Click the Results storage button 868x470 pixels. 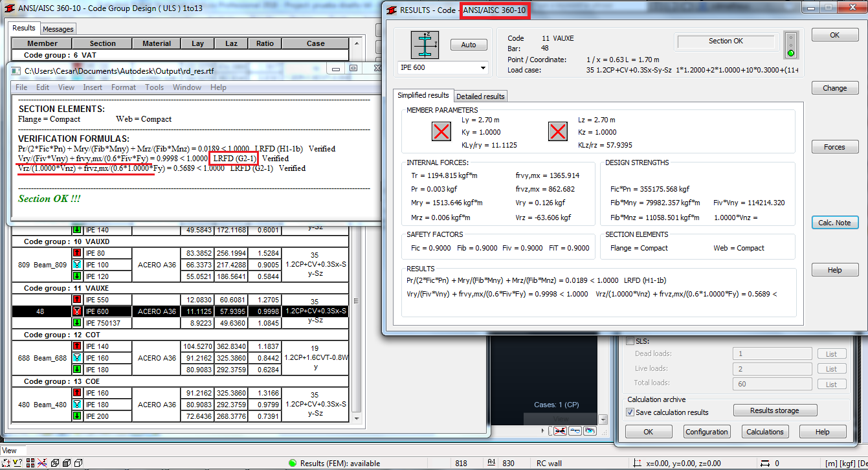775,409
